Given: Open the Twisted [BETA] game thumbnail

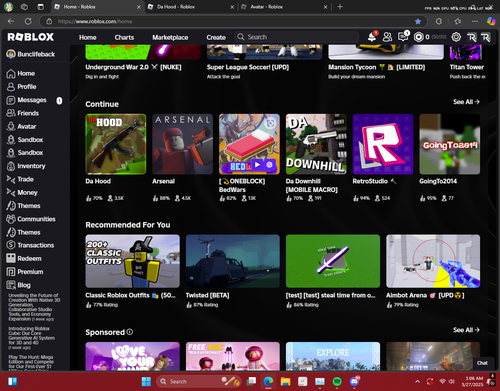Looking at the screenshot, I should click(233, 261).
